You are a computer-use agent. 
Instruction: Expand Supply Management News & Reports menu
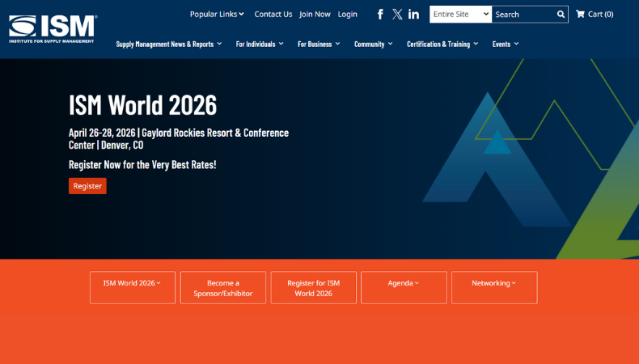click(x=169, y=44)
